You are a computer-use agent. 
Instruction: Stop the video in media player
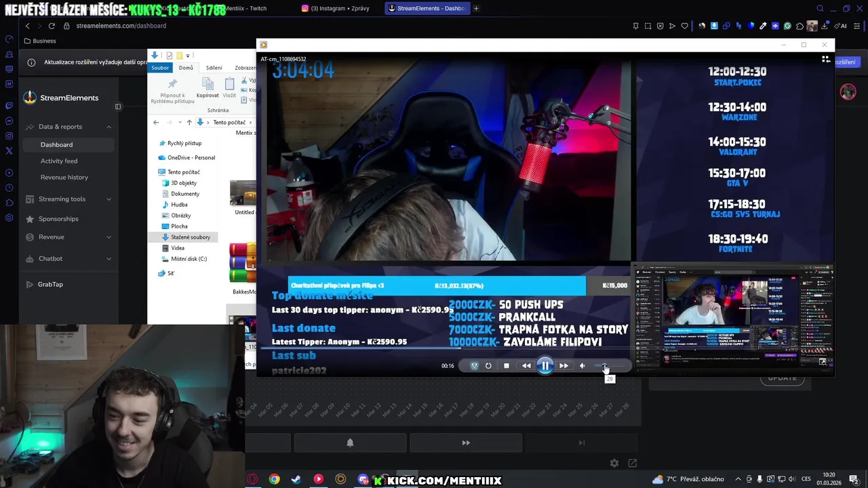(x=506, y=366)
